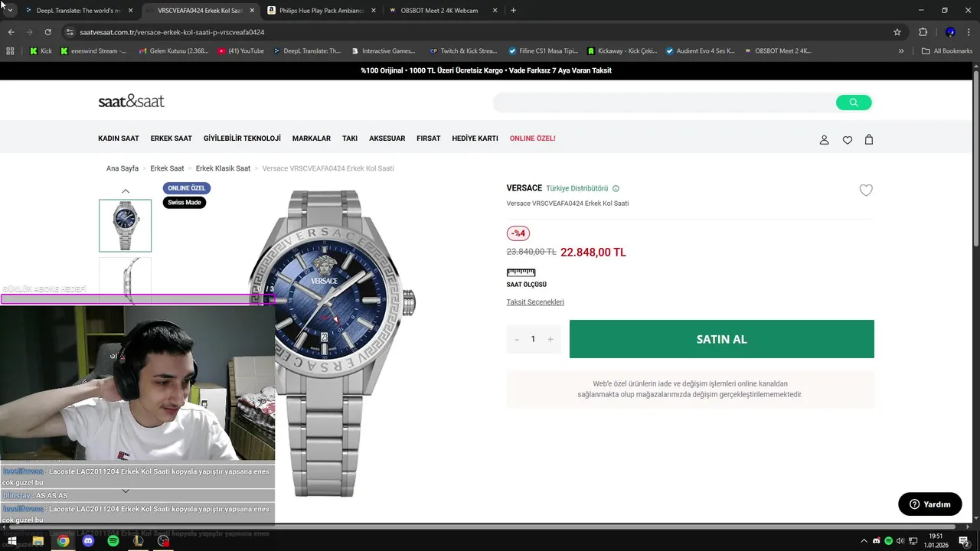Add watch to wishlist with heart icon
The width and height of the screenshot is (980, 551).
(866, 191)
